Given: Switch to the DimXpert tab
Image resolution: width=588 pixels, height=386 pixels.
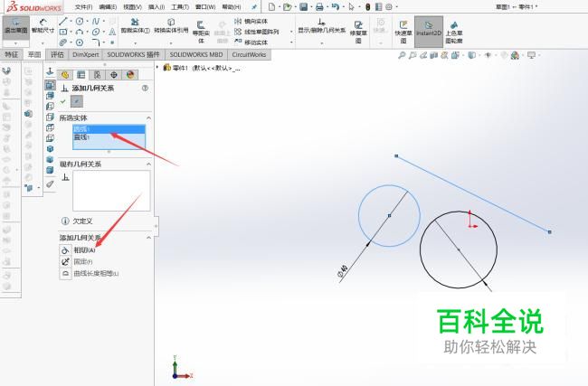Looking at the screenshot, I should tap(86, 55).
